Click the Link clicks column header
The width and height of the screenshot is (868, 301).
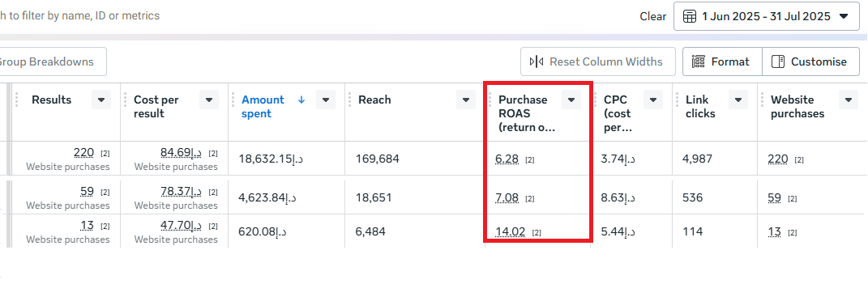(700, 107)
